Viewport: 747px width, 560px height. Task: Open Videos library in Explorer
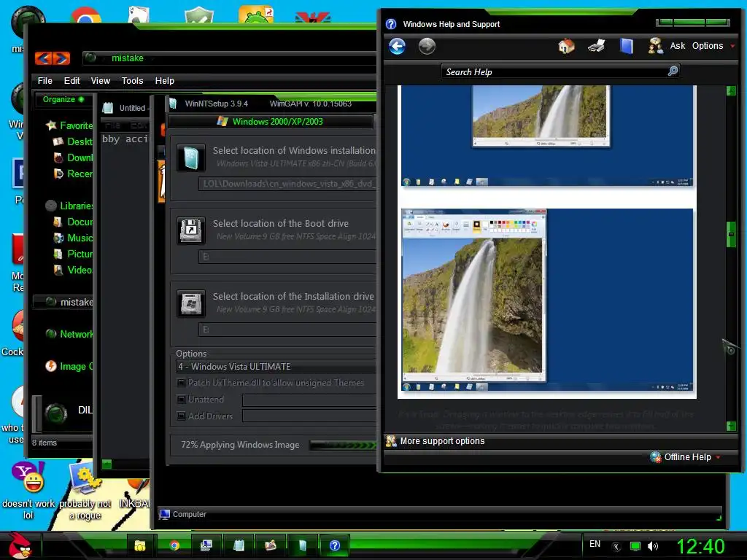coord(73,270)
